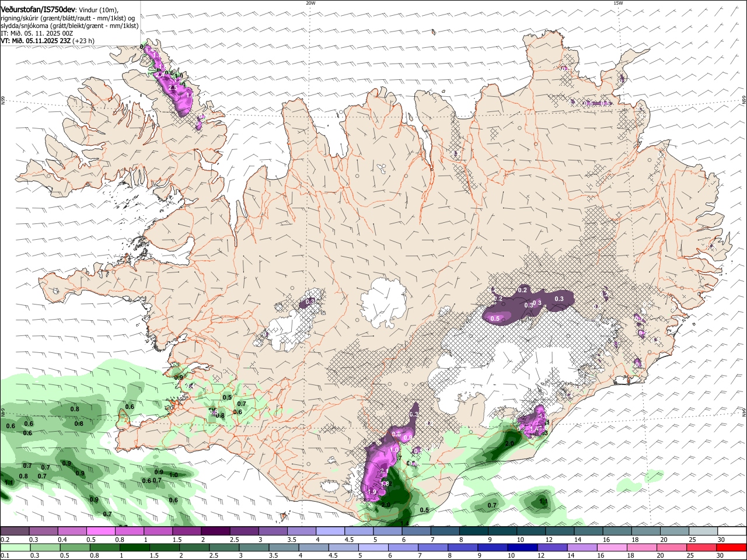Screen dimensions: 747x560
Task: Click the 1.9 value in the south coast snow area
Action: 372,492
